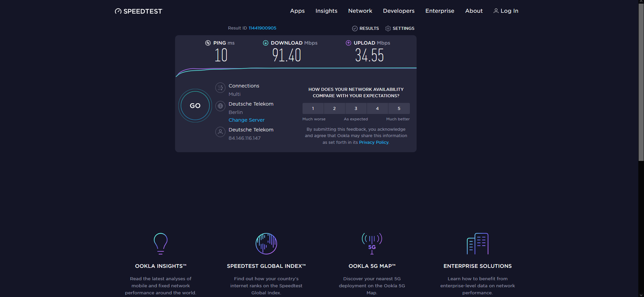This screenshot has width=644, height=297.
Task: Click the server globe icon
Action: [220, 106]
